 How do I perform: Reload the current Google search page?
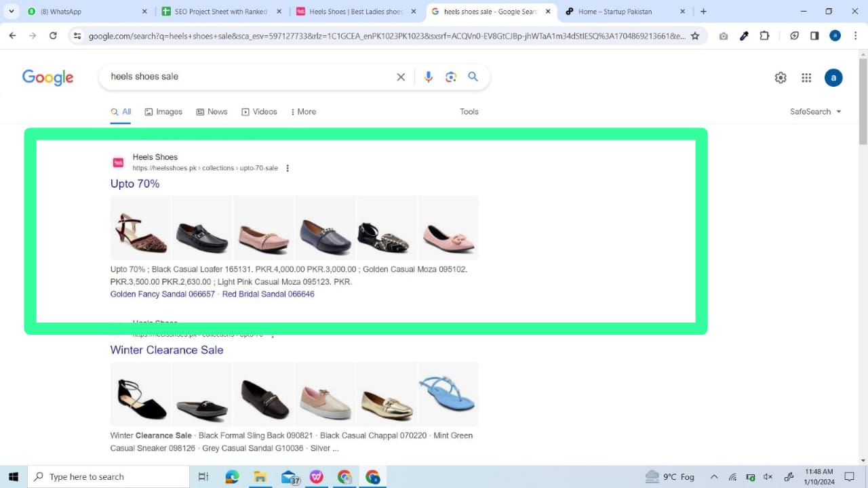pyautogui.click(x=53, y=36)
